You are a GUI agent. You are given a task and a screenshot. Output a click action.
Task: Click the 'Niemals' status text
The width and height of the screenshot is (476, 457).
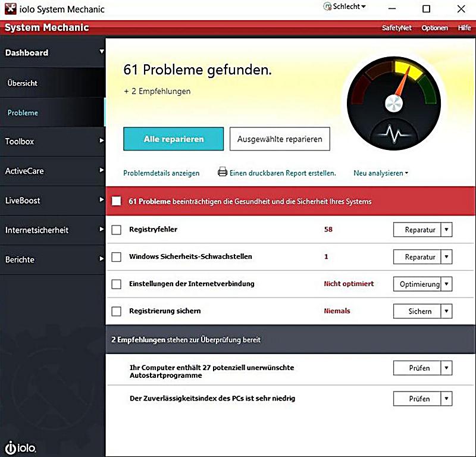click(337, 311)
